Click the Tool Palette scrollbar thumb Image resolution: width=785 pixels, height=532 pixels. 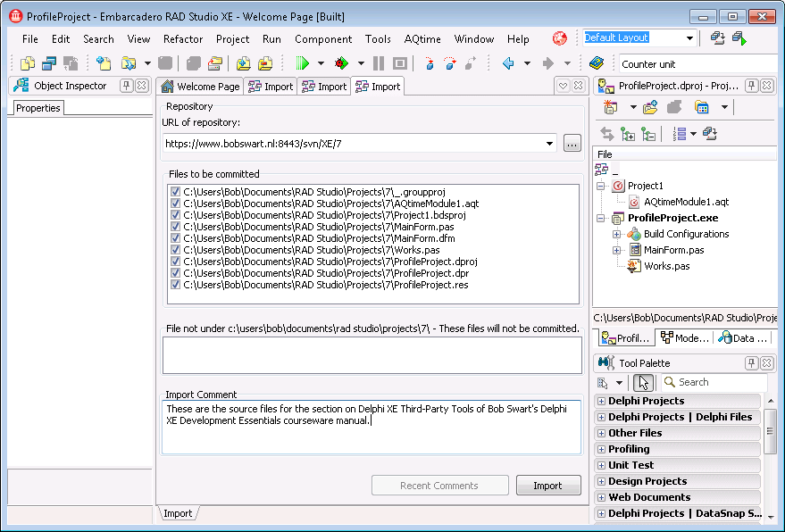pos(771,431)
